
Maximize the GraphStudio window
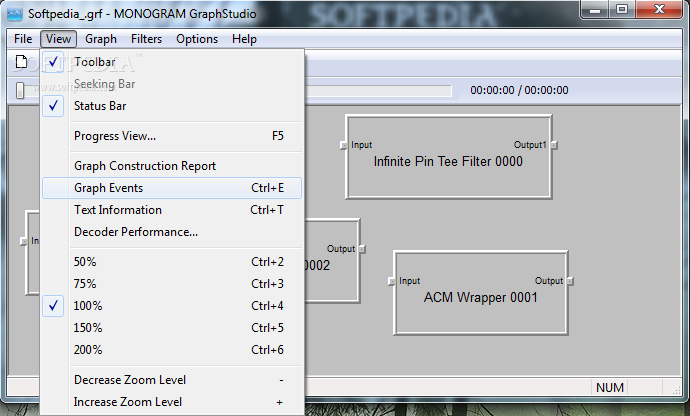coord(622,10)
